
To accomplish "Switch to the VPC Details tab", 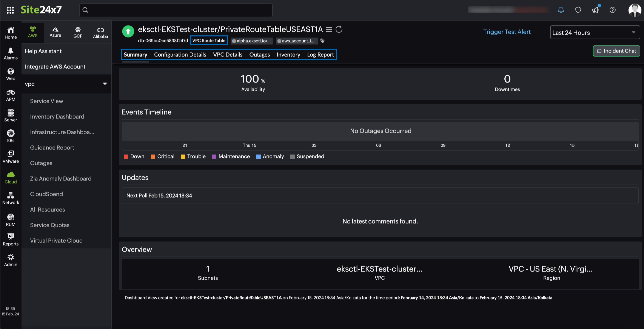I will click(x=228, y=54).
